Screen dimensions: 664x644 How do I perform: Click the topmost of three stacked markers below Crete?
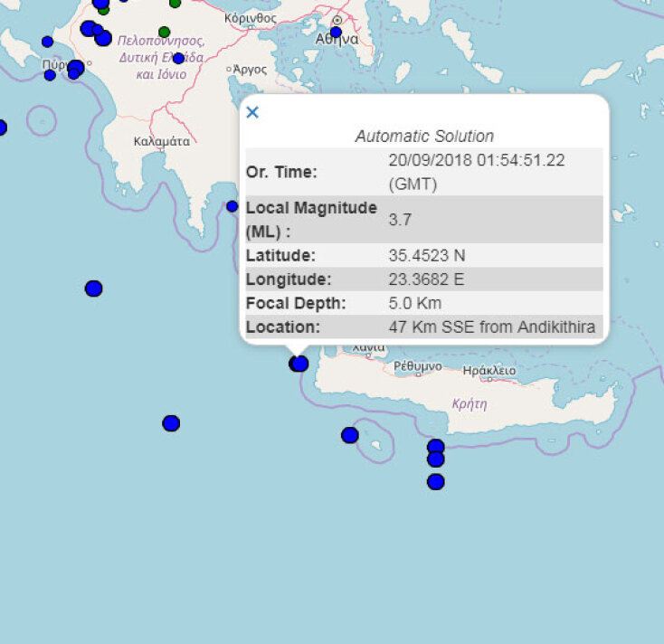point(435,446)
